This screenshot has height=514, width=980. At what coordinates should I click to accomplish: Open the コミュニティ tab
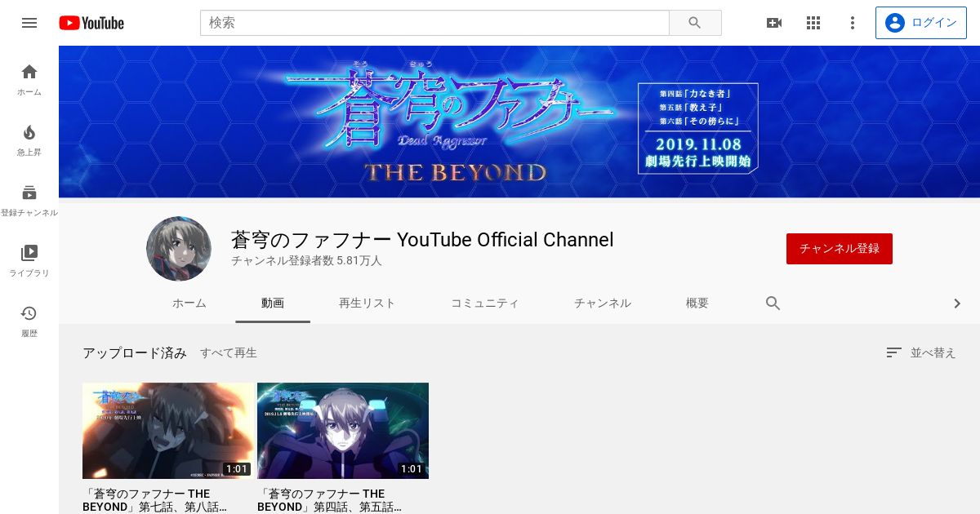click(485, 304)
